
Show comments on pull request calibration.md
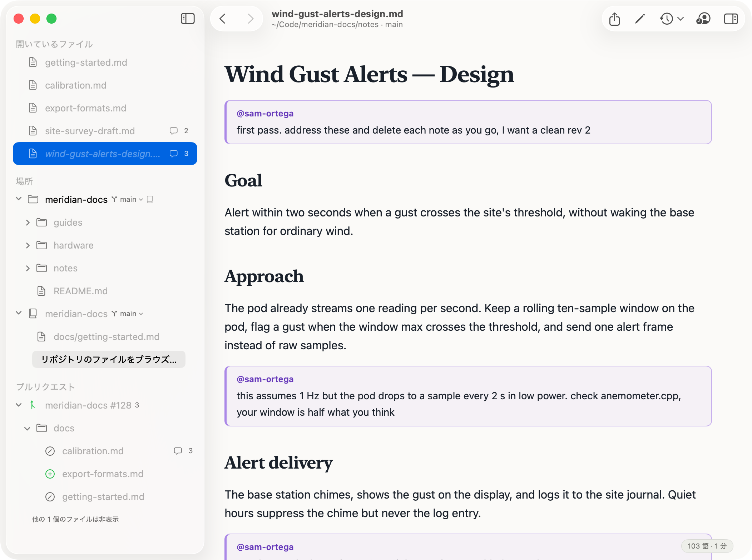click(183, 451)
